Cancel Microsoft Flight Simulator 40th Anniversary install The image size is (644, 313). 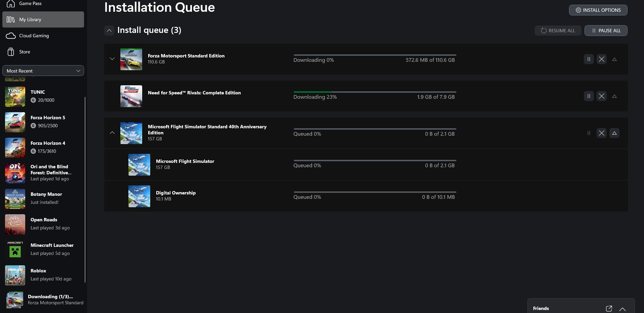point(602,133)
